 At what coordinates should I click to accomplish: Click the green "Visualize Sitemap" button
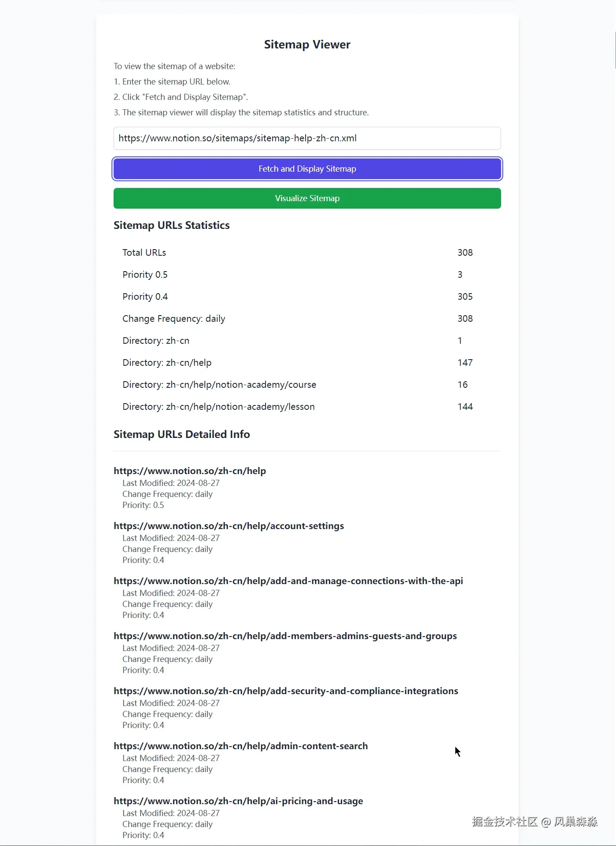[307, 198]
